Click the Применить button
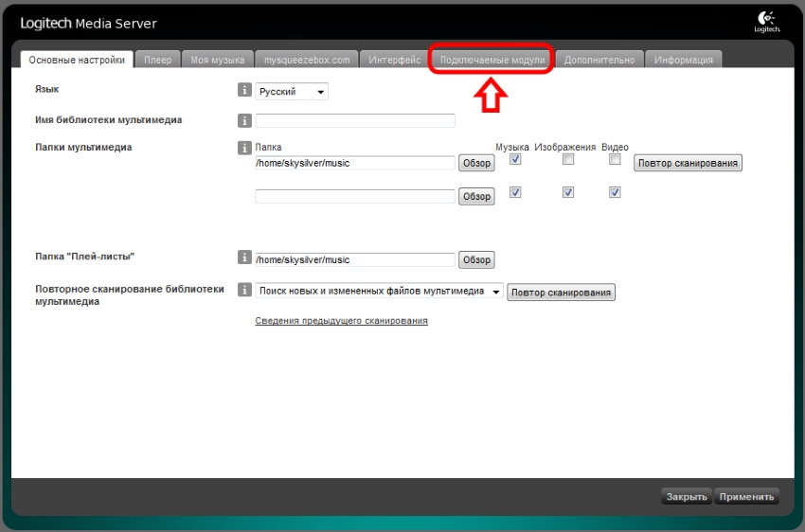This screenshot has width=805, height=532. coord(746,496)
